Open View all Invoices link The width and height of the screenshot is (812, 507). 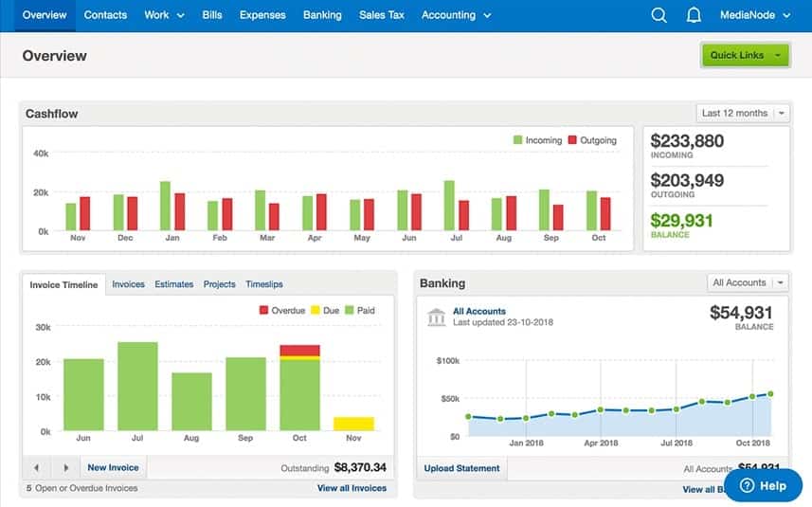tap(352, 488)
